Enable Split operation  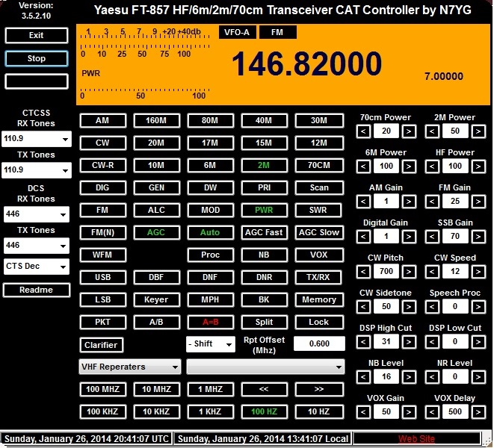click(264, 322)
